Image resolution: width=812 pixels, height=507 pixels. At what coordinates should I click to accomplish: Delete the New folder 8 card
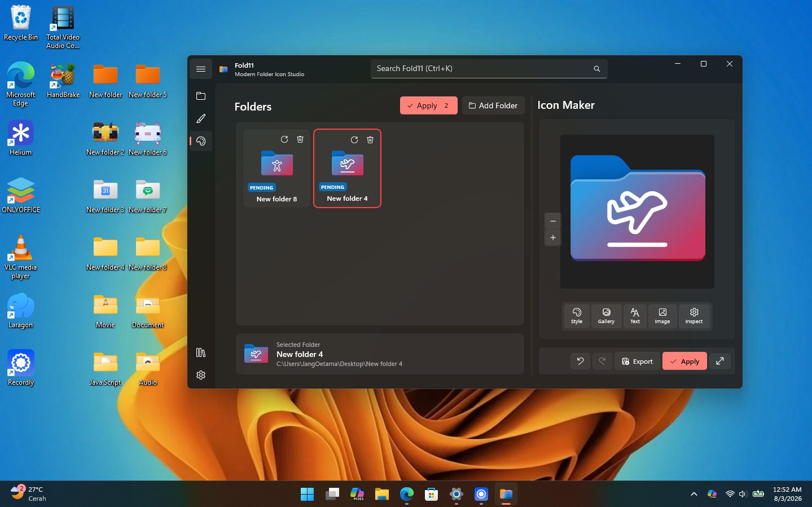point(300,139)
